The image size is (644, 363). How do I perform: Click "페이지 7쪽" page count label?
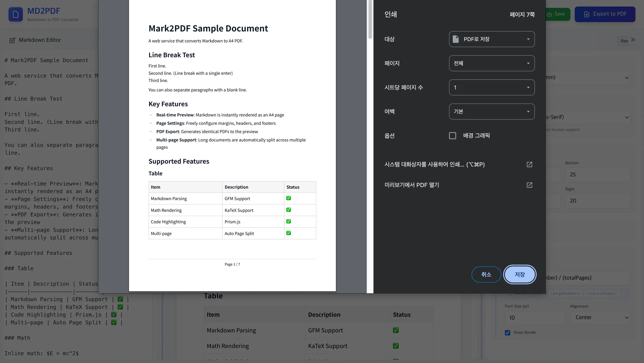522,15
